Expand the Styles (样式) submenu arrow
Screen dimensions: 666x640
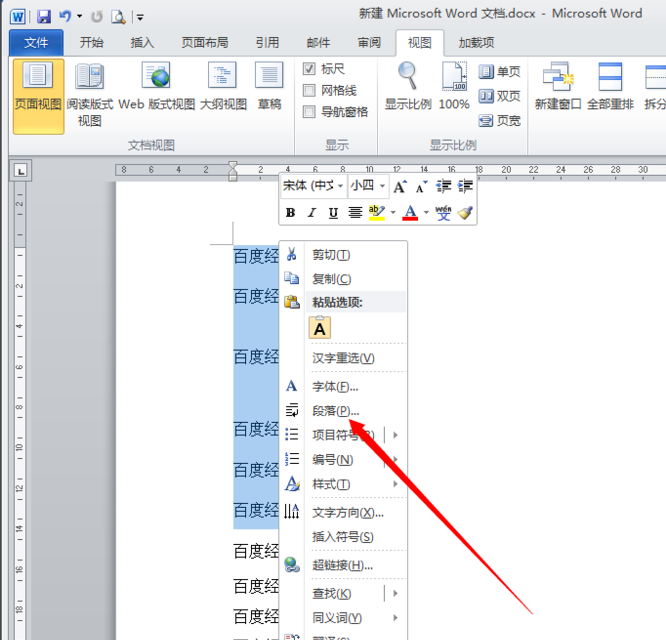(395, 484)
